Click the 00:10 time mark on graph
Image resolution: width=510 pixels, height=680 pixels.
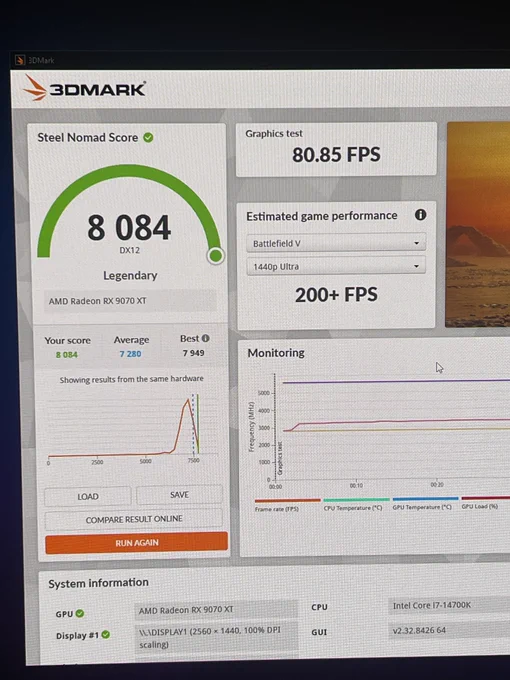(356, 485)
